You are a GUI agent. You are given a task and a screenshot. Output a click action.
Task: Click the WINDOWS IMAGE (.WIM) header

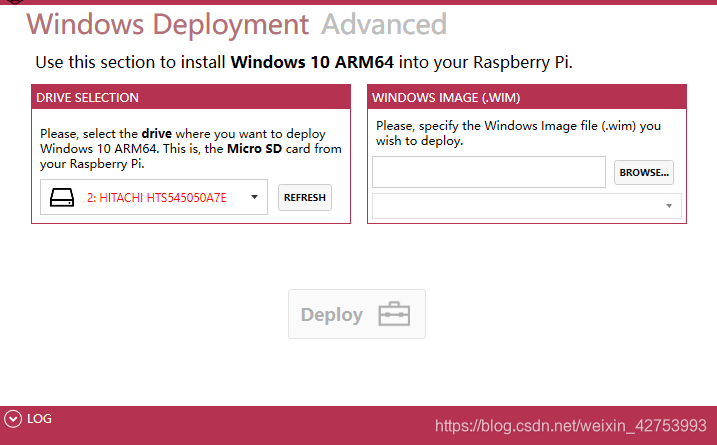(527, 97)
